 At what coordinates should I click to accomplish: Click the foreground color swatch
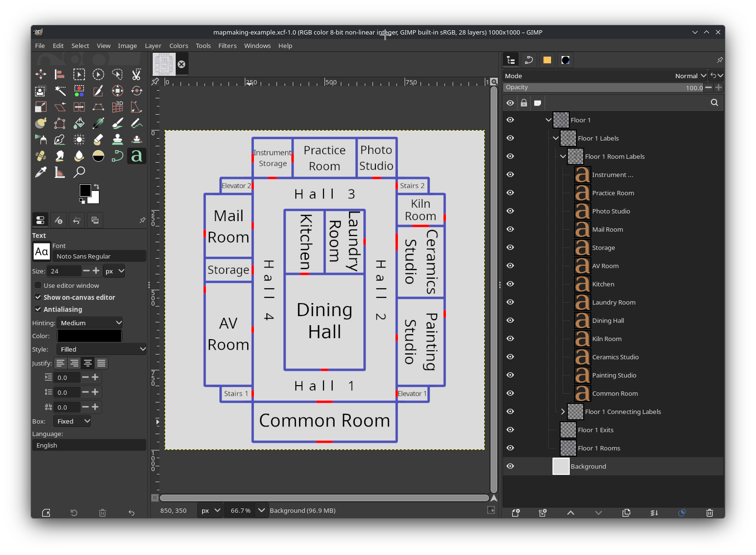coord(85,190)
